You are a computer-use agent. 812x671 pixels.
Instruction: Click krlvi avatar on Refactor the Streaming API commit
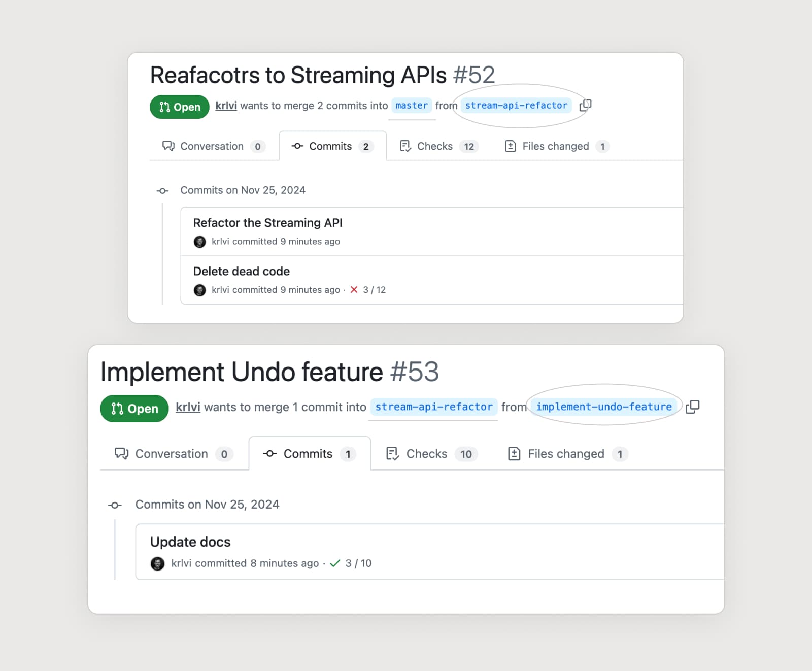200,242
